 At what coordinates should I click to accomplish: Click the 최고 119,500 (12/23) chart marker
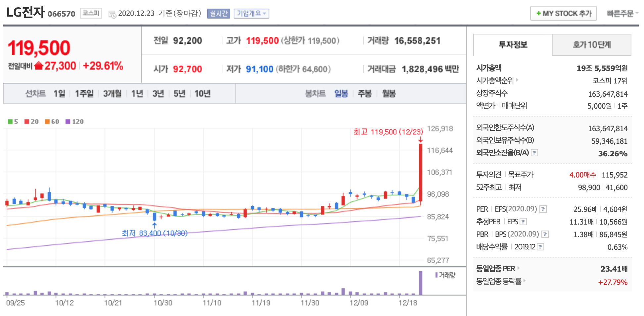[x=388, y=132]
